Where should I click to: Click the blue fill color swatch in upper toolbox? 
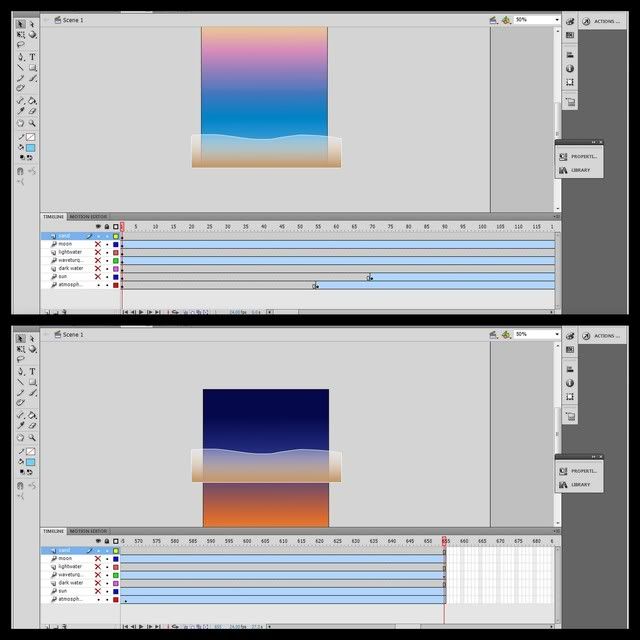[31, 148]
